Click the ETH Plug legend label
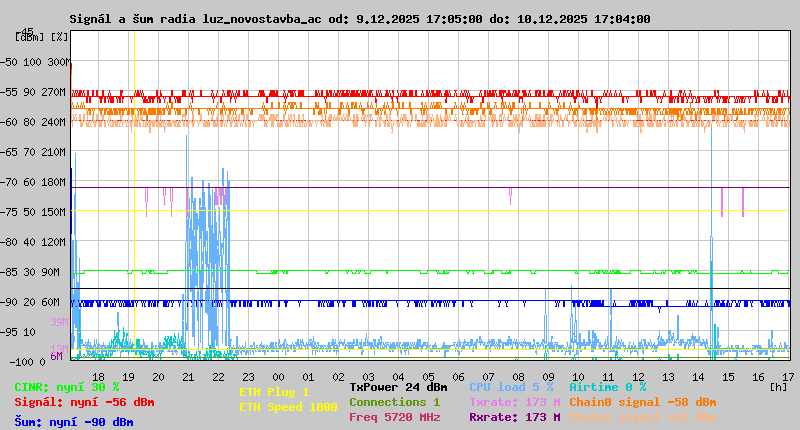The width and height of the screenshot is (800, 430). click(275, 392)
